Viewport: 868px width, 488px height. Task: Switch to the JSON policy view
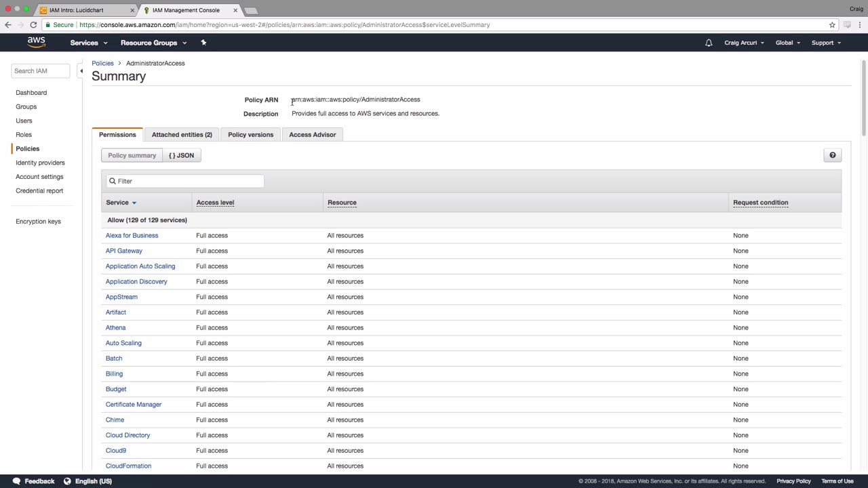tap(182, 155)
